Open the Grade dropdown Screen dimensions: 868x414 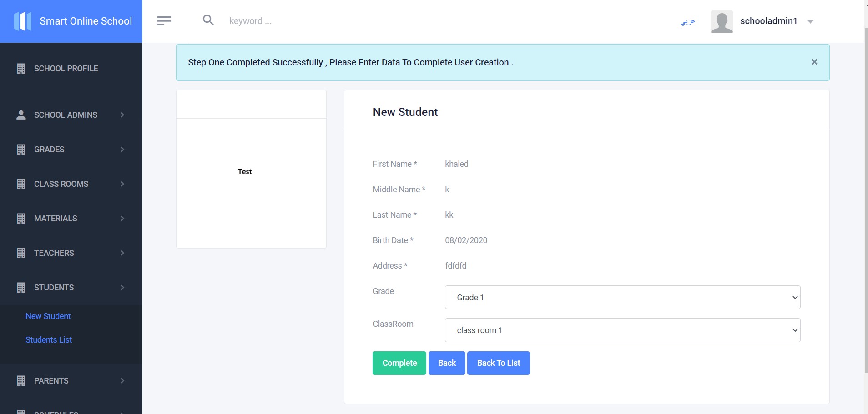622,297
